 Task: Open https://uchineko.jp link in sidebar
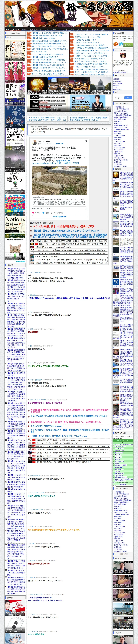click(119, 70)
